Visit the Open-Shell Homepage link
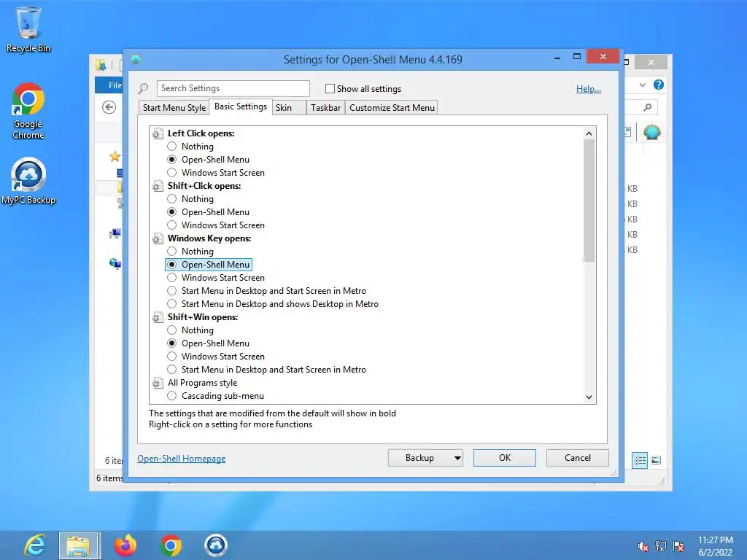 tap(181, 459)
